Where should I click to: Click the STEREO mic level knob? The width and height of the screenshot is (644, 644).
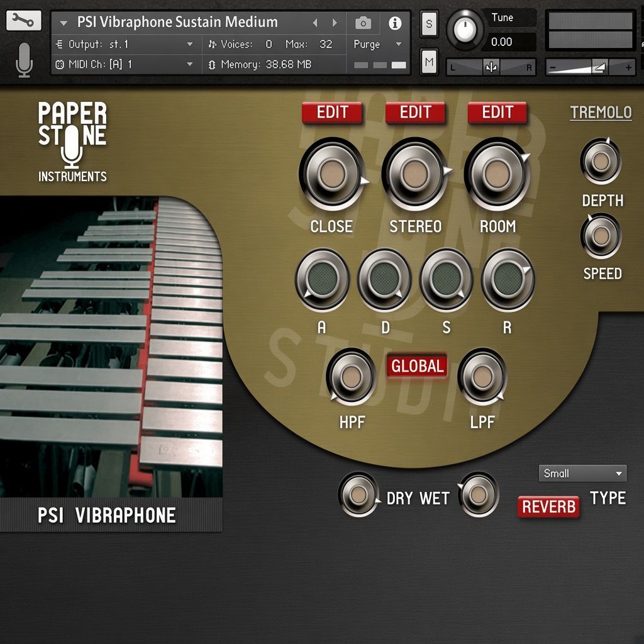pos(415,174)
